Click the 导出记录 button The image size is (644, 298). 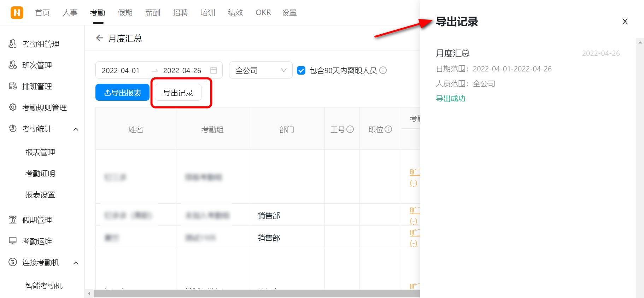[x=178, y=93]
